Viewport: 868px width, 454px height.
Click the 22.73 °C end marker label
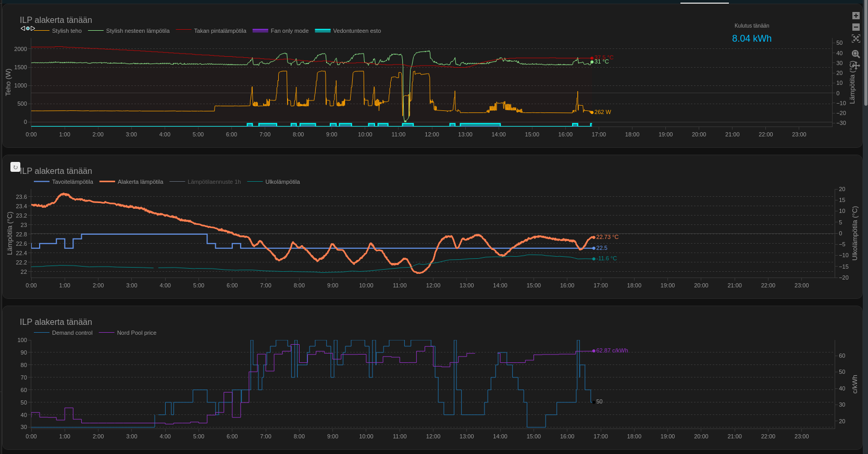[607, 237]
